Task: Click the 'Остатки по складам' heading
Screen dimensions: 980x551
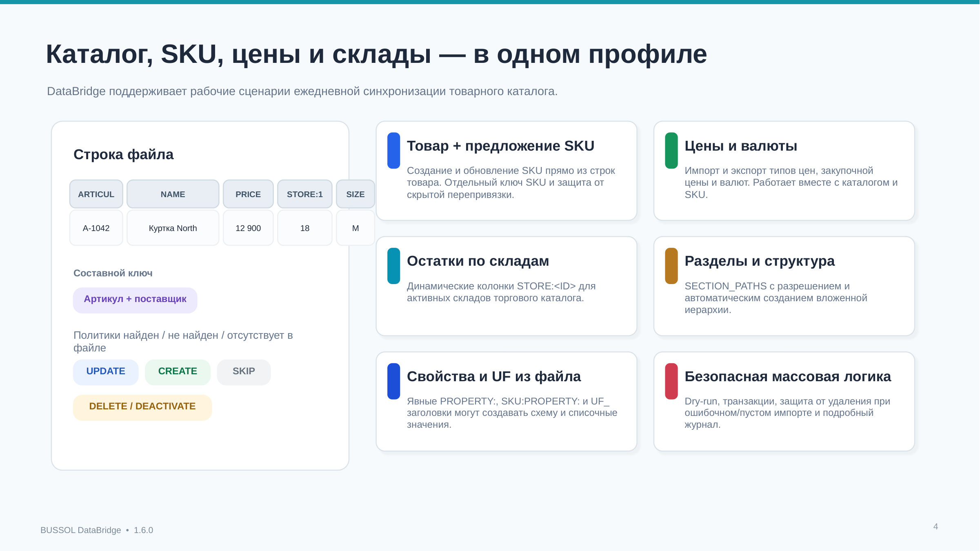Action: coord(478,261)
